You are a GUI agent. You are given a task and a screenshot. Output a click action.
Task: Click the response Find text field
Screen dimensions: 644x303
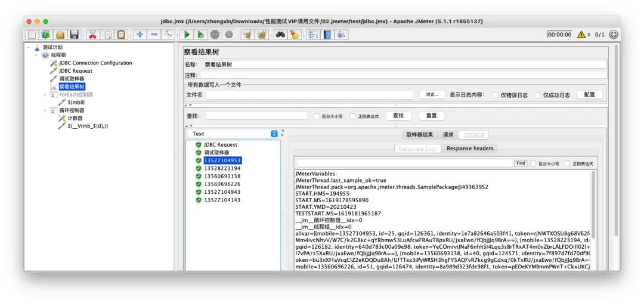point(405,163)
